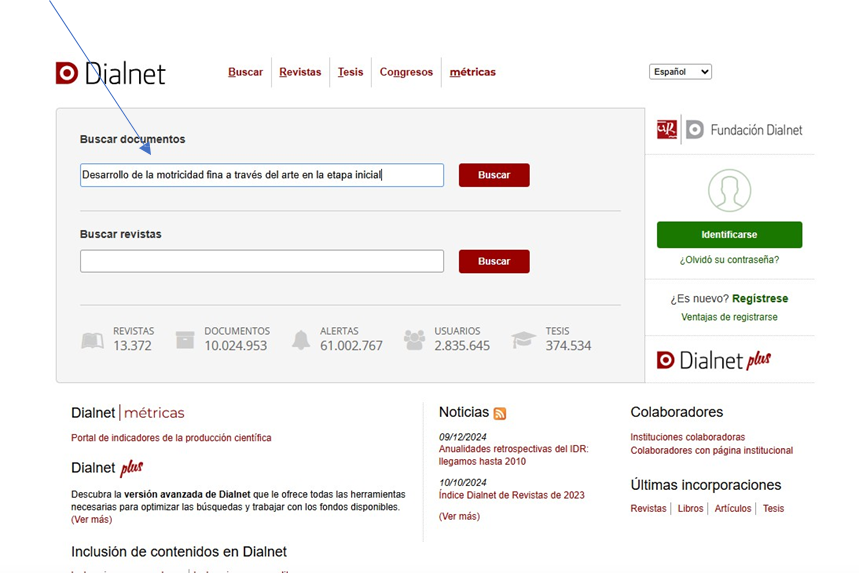The width and height of the screenshot is (859, 573).
Task: Open Índice Dialnet de Revistas de 2023
Action: click(512, 495)
